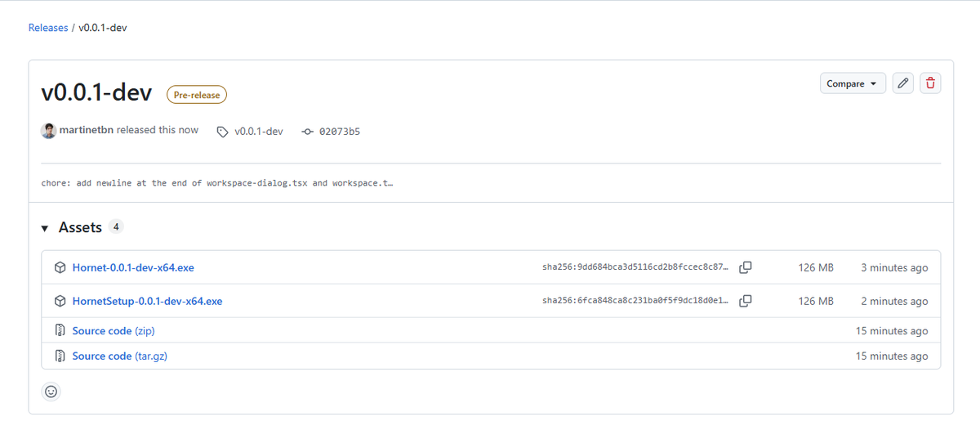980x448 pixels.
Task: Click the chore commit message text
Action: (x=217, y=183)
